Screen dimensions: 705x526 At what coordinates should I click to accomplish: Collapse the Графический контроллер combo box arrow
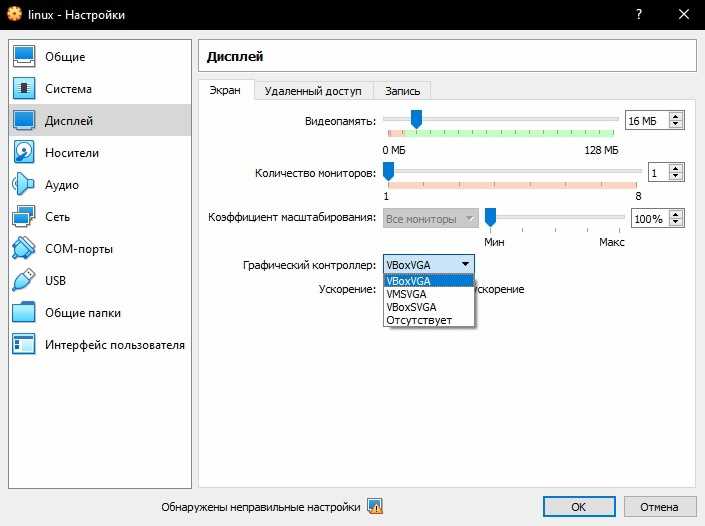(x=465, y=264)
